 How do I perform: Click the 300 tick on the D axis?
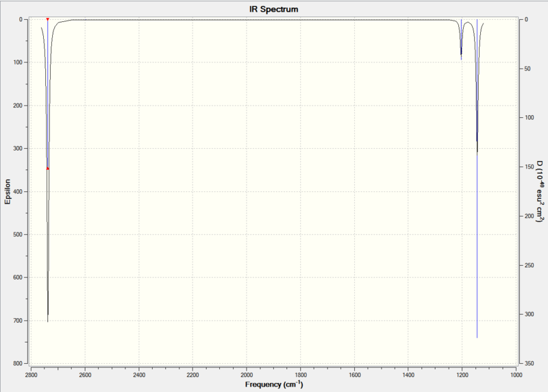[x=529, y=314]
